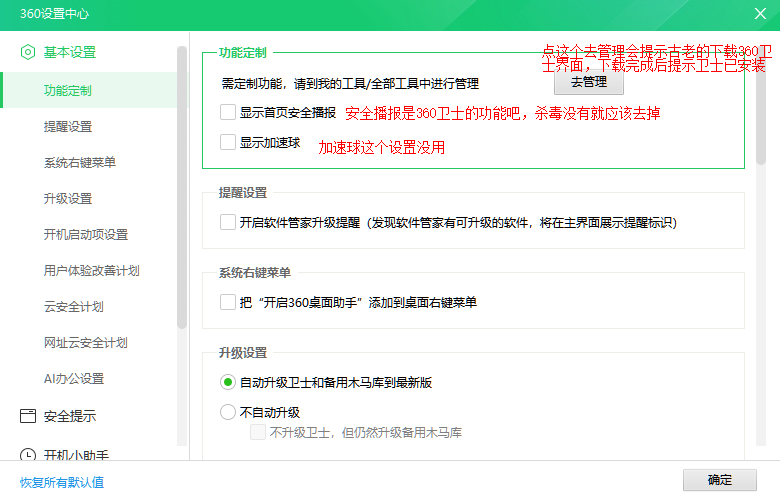Click the 恢复所有默认值 link
The width and height of the screenshot is (780, 500).
pos(62,483)
